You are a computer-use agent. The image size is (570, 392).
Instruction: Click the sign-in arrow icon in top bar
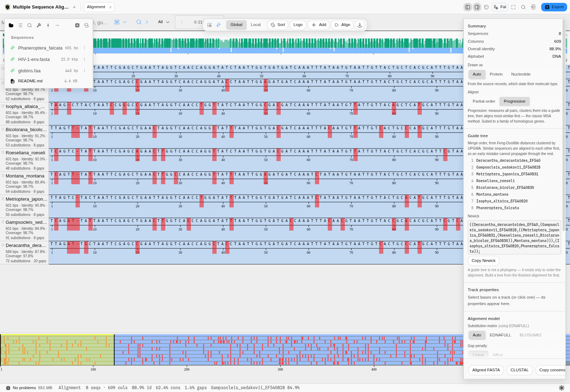(533, 7)
